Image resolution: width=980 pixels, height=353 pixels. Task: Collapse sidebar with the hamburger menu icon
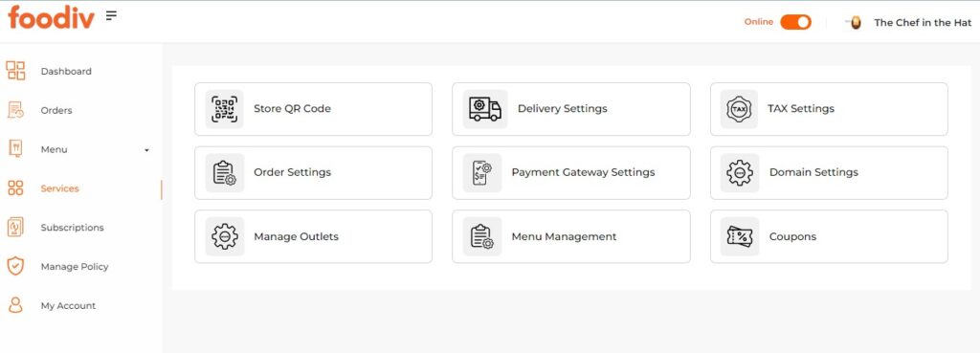pos(111,15)
